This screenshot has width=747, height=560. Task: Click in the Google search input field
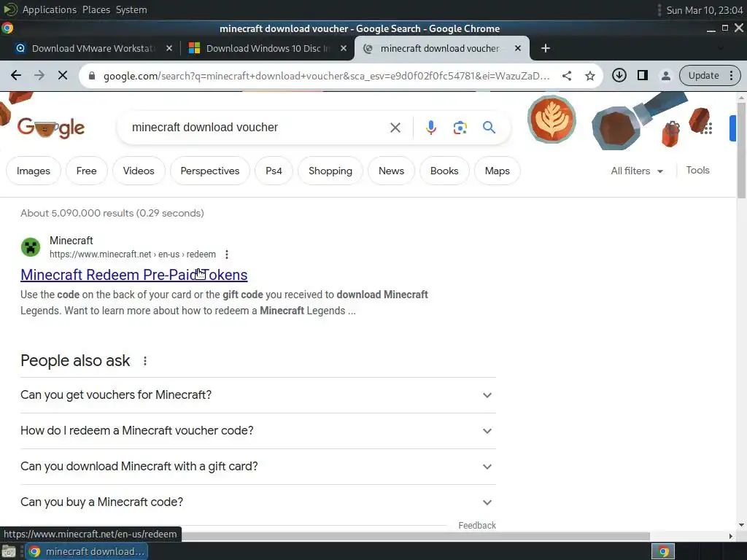258,128
